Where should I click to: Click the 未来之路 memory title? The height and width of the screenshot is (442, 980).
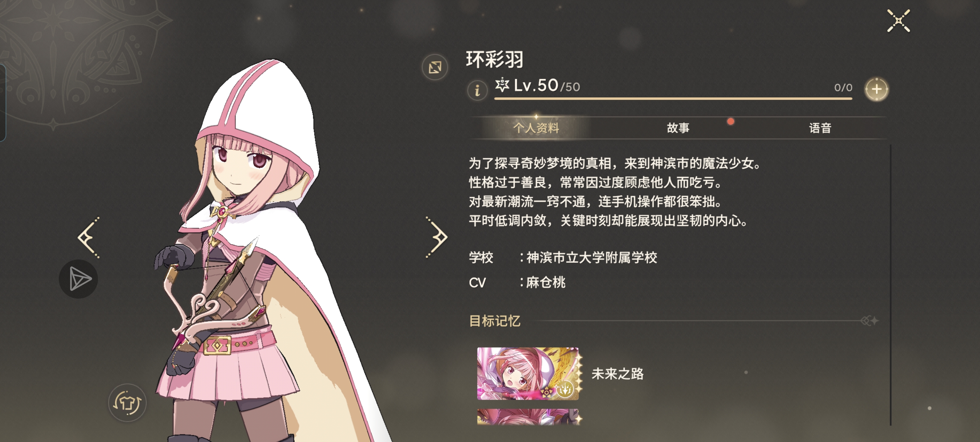(617, 373)
